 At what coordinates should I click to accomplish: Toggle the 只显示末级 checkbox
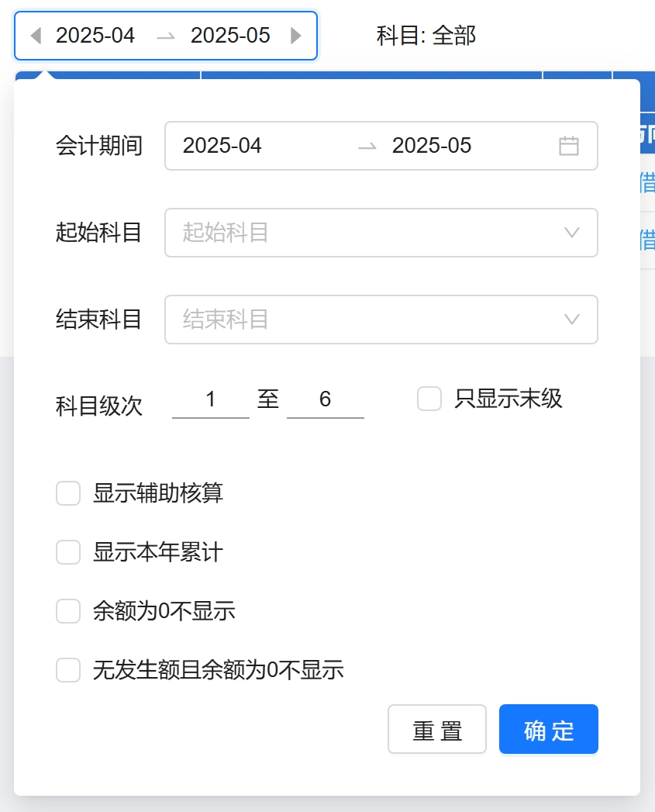[x=429, y=399]
